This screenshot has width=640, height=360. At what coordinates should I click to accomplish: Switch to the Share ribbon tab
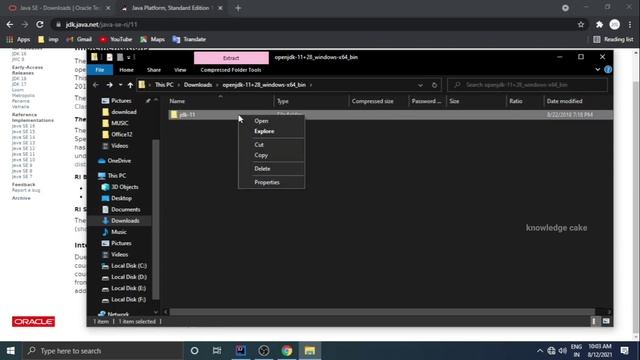154,70
